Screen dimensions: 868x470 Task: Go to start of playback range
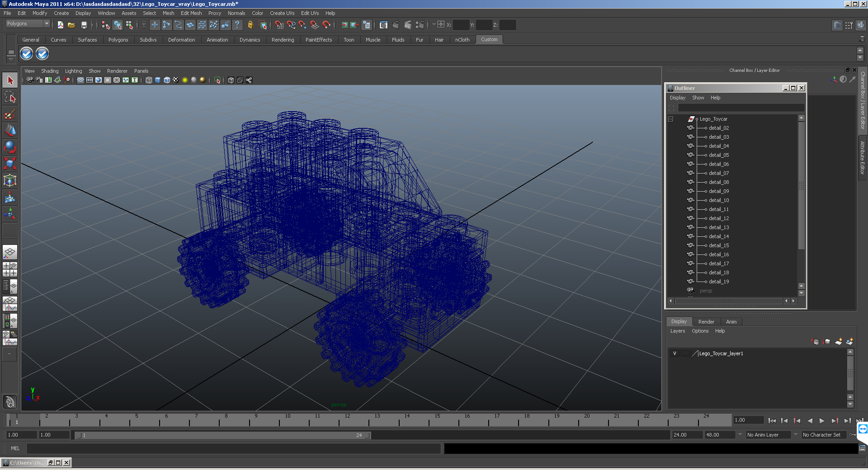(772, 421)
